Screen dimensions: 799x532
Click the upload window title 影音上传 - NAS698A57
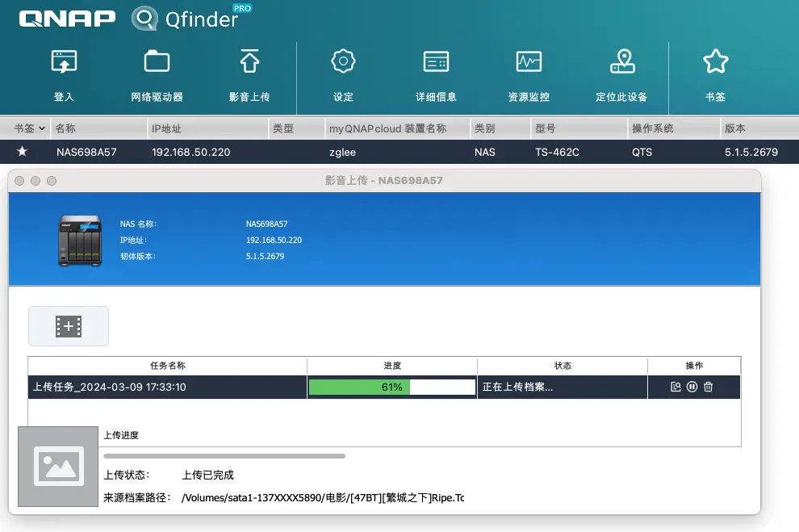(x=383, y=180)
